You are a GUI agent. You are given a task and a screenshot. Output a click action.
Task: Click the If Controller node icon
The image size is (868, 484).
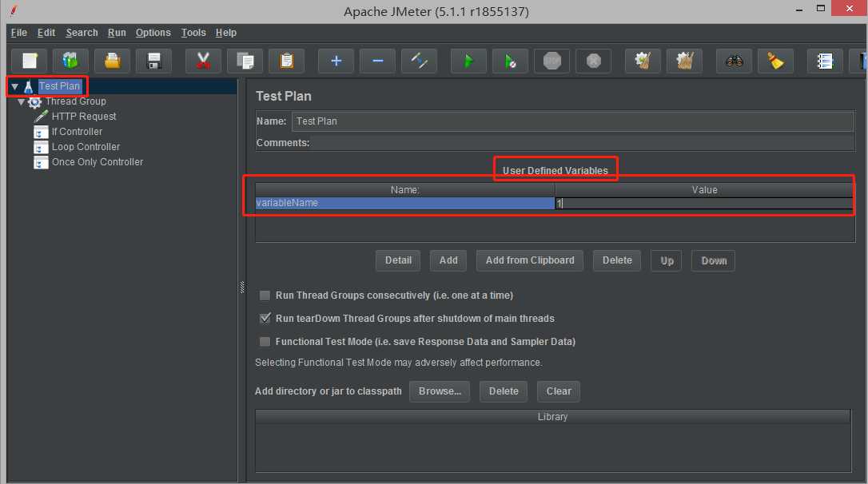41,133
